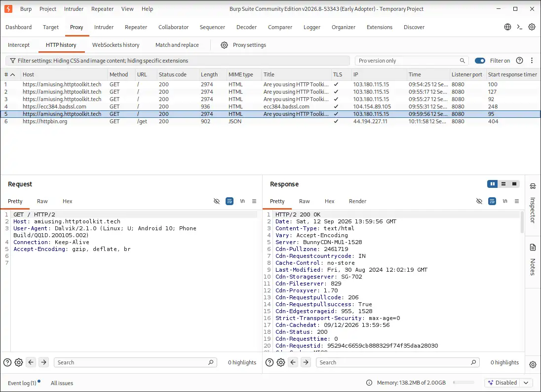The width and height of the screenshot is (541, 392).
Task: Toggle Response hide non-printable eye icon
Action: 479,201
